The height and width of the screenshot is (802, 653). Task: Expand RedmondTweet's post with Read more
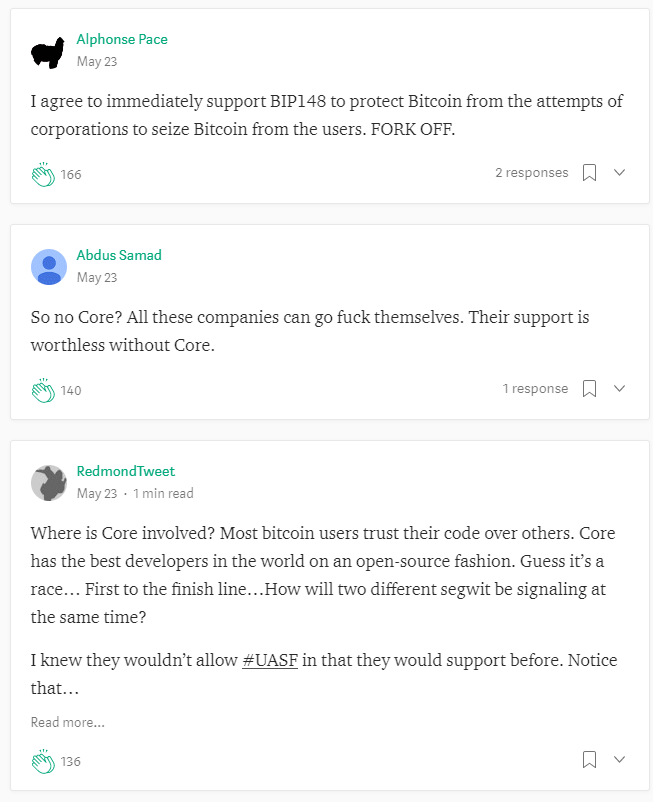(x=67, y=722)
